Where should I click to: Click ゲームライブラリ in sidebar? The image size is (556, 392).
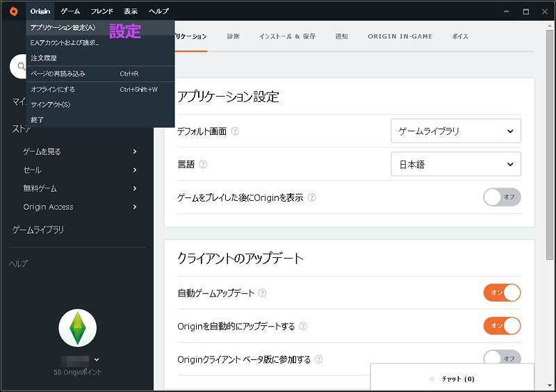coord(38,230)
